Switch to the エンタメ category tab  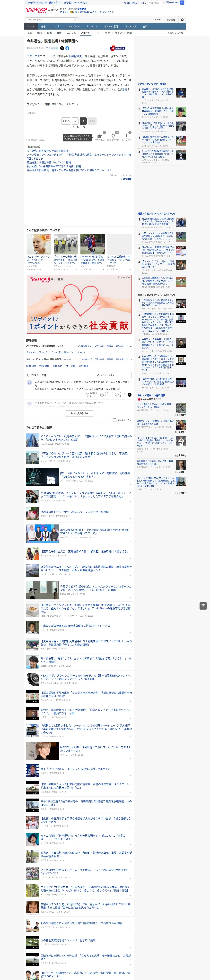(x=71, y=33)
